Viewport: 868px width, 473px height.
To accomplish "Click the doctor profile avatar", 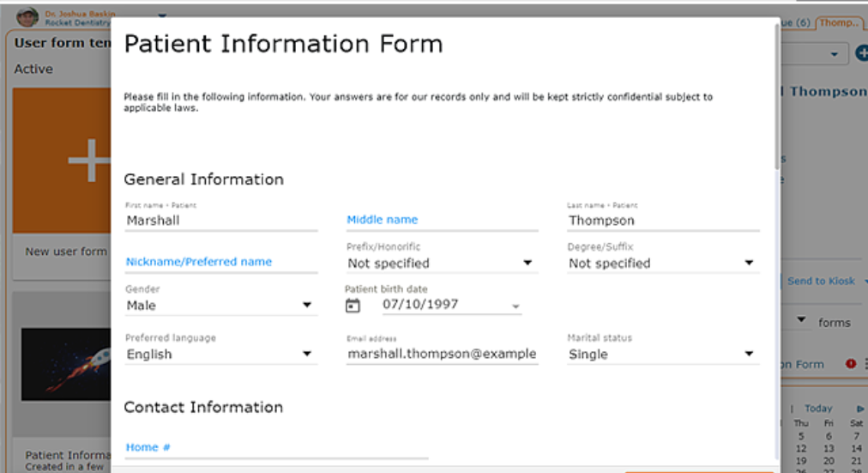I will tap(27, 15).
